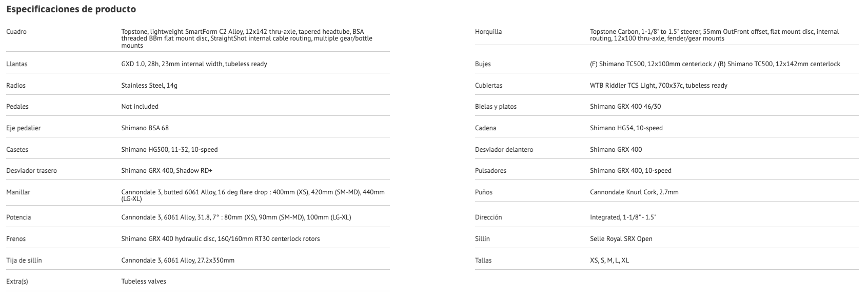Click the 'Cuadro' specification label
Image resolution: width=868 pixels, height=301 pixels.
16,32
